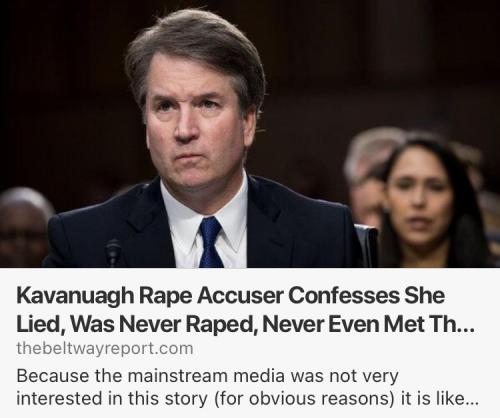
Task: Click the blurred person at photo's left edge
Action: click(24, 227)
